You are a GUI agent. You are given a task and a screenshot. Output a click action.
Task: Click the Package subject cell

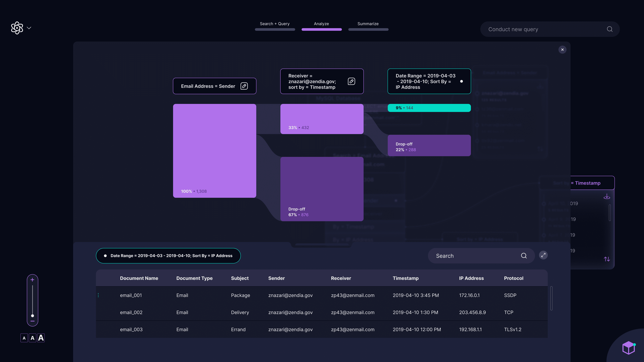240,295
